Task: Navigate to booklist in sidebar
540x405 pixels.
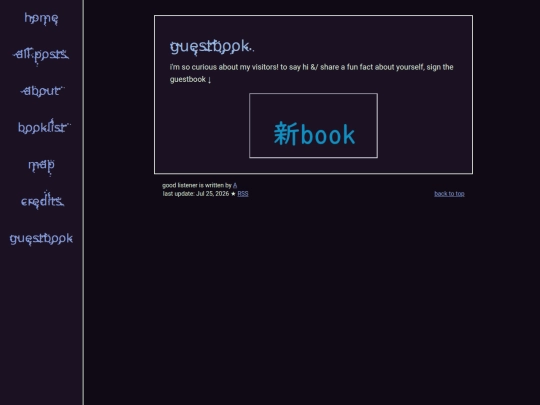Action: pos(44,127)
